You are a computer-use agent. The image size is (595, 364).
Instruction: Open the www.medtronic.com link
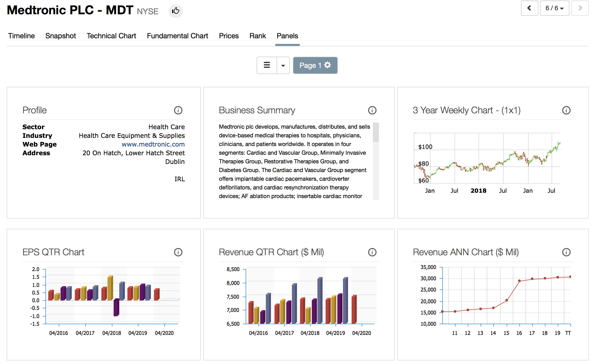click(x=153, y=144)
